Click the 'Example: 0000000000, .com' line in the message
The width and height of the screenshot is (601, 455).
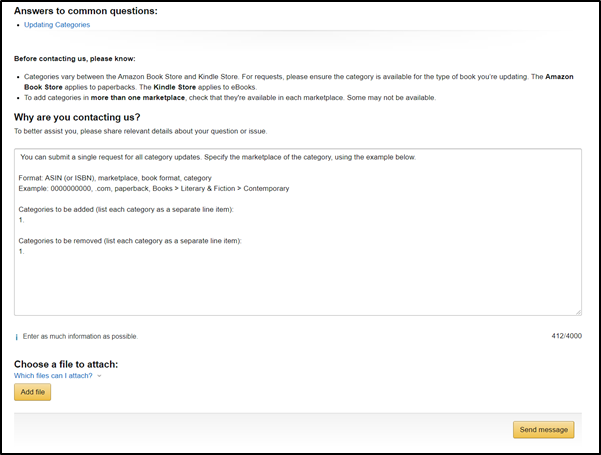tap(154, 189)
